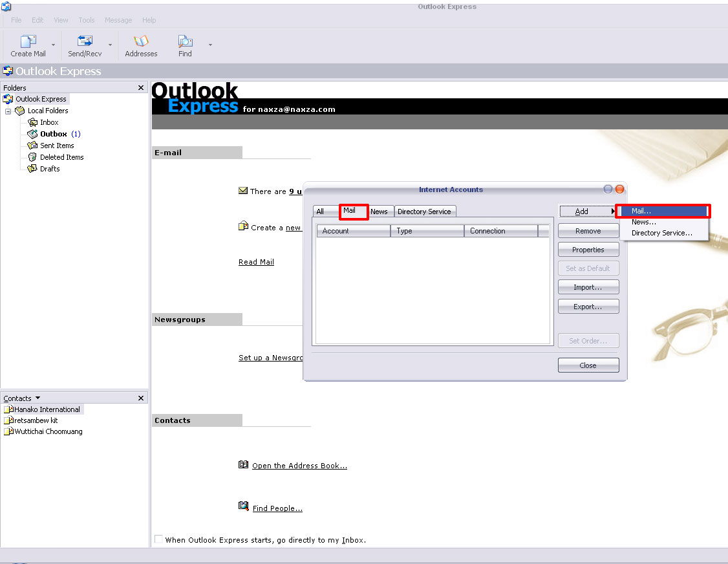
Task: Choose News... from the Add submenu
Action: tap(663, 222)
